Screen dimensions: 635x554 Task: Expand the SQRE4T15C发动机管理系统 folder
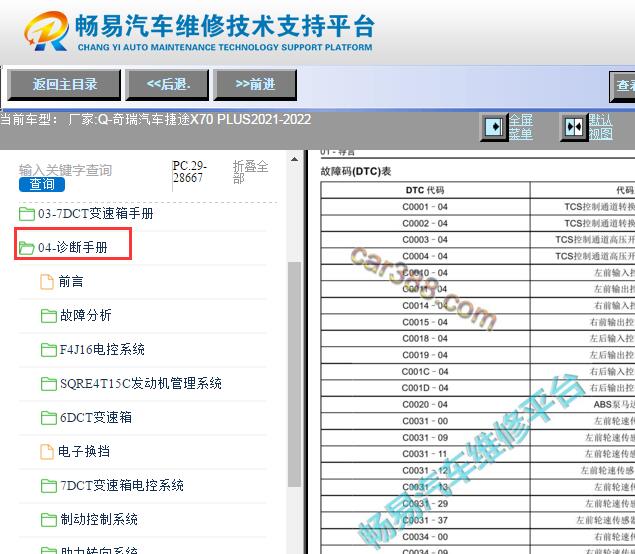[x=141, y=383]
